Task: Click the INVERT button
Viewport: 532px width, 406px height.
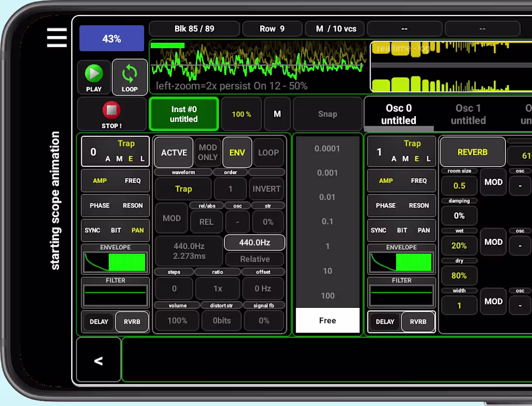Action: click(266, 189)
